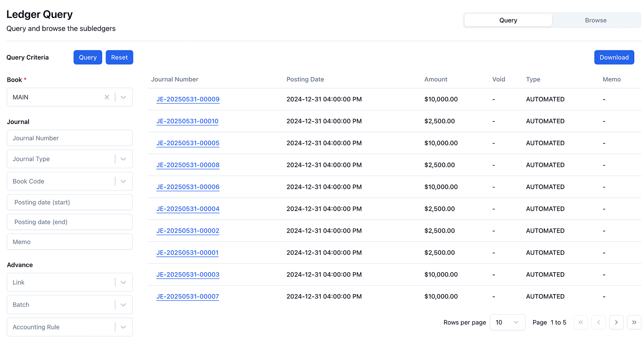Click $2,500.00 amount in JE-20250531-00002 row

pos(440,230)
